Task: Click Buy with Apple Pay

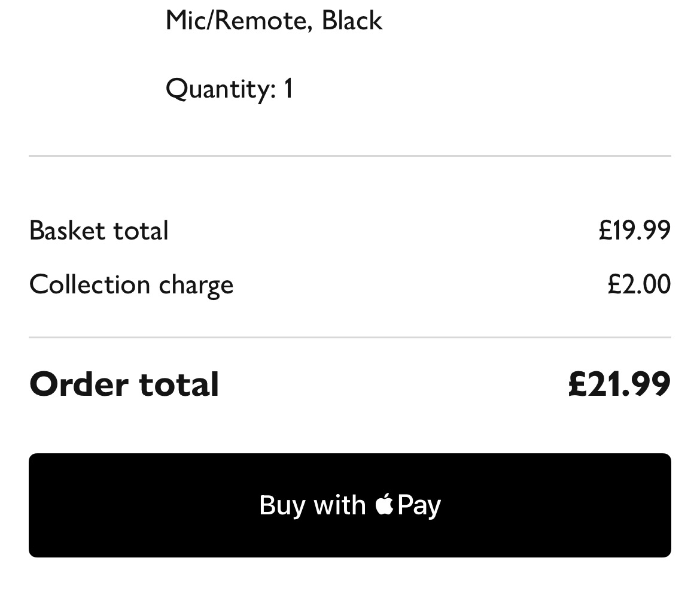Action: pyautogui.click(x=350, y=505)
